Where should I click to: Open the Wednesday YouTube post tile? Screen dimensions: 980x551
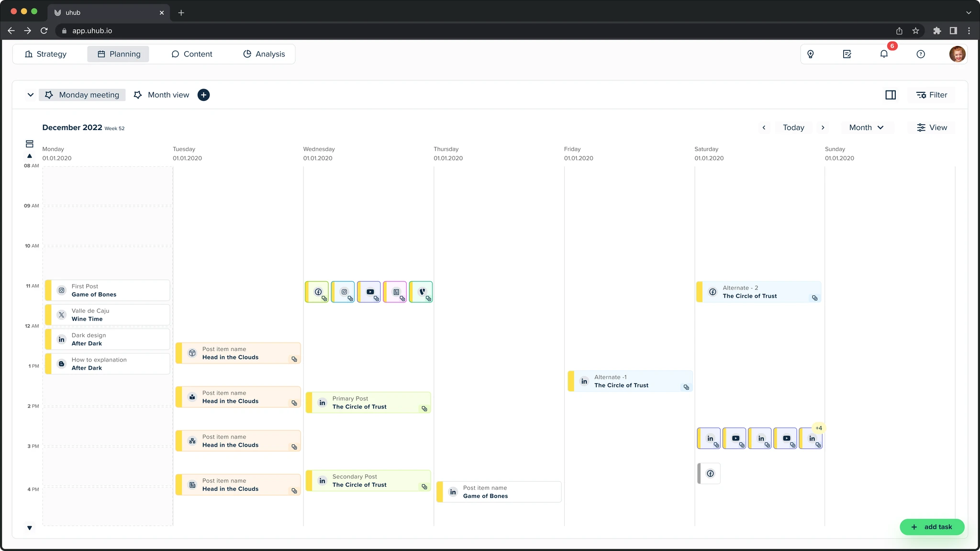tap(369, 292)
